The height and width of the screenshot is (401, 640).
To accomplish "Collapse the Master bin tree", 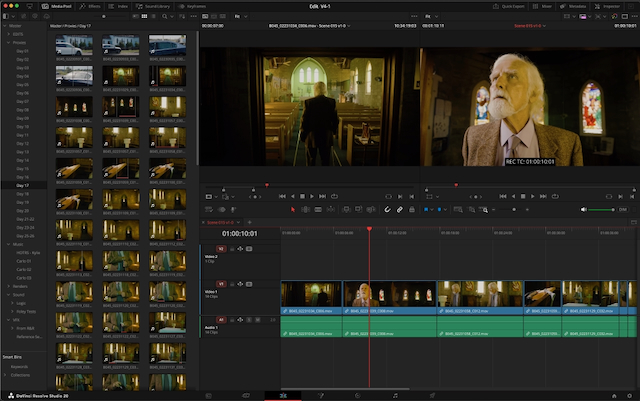I will (5, 26).
